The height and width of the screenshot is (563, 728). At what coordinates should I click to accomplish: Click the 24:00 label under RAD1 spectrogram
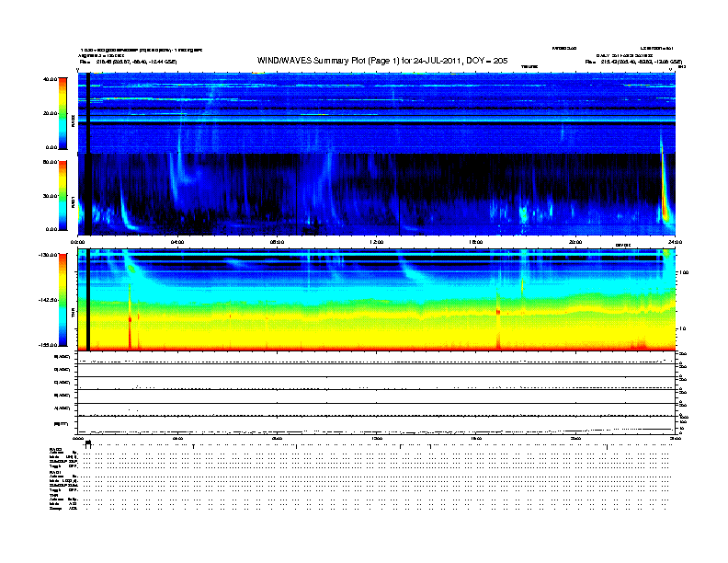(675, 242)
